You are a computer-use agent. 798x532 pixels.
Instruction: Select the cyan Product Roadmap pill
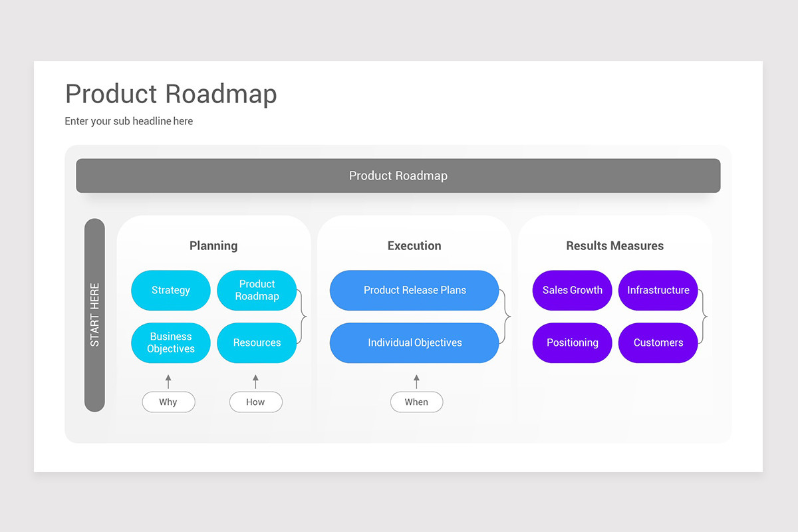pos(257,290)
